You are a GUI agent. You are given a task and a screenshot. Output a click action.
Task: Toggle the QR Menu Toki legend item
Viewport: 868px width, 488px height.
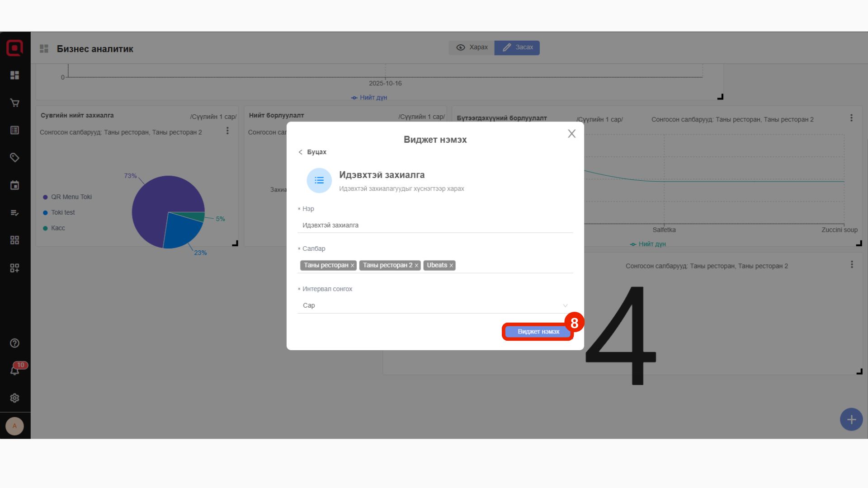coord(71,197)
